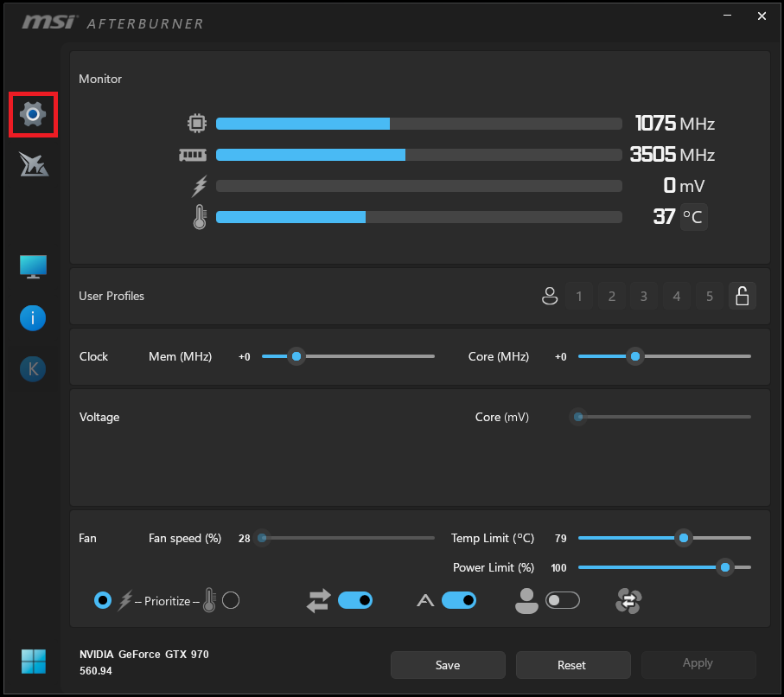
Task: Launch the Kombustor K icon
Action: 33,369
